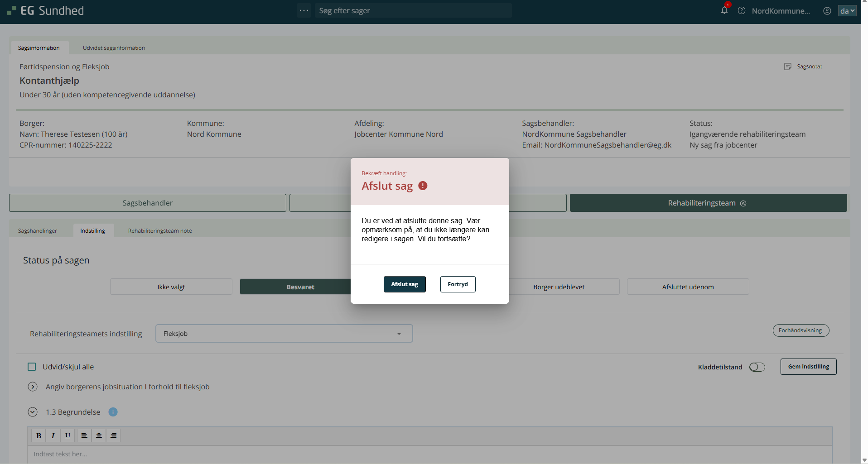Viewport: 868px width, 464px height.
Task: Toggle the Kladdetilstand switch
Action: [x=757, y=367]
